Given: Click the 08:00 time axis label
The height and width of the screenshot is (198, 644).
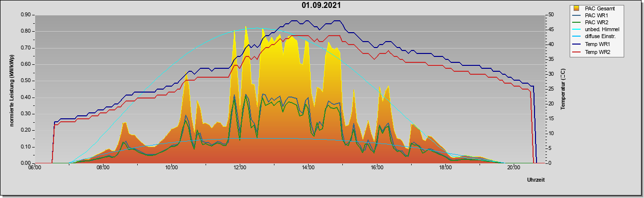Looking at the screenshot, I should click(x=103, y=167).
